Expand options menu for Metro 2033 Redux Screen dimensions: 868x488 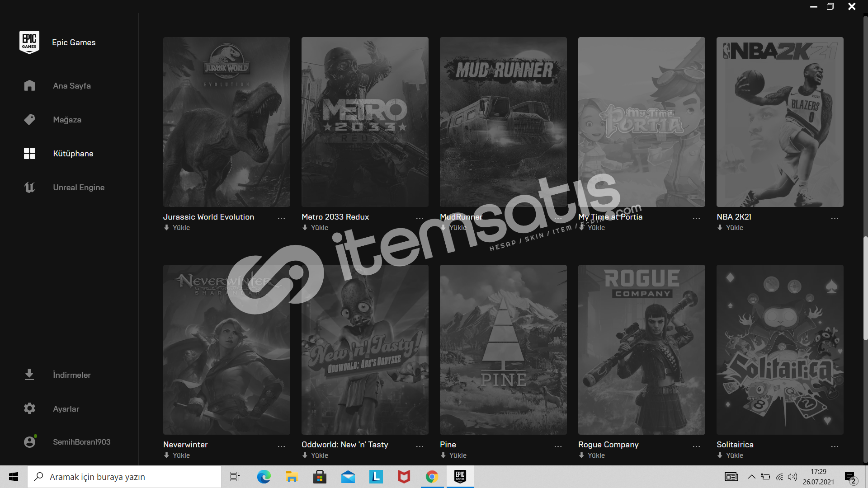pyautogui.click(x=420, y=218)
